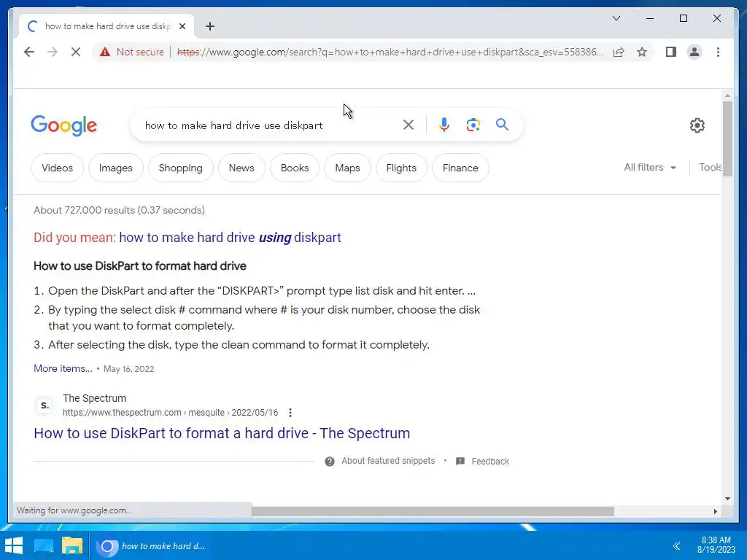Click the browser forward arrow

click(53, 52)
